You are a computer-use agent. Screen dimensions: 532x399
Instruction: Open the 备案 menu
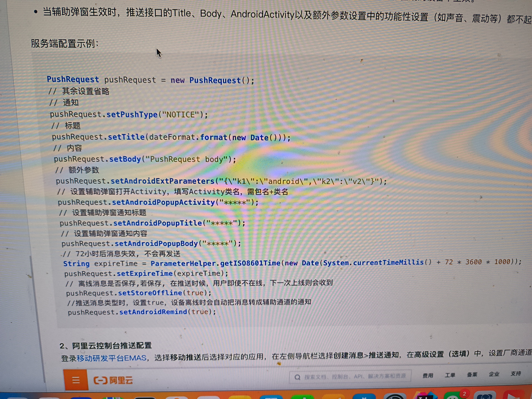click(472, 375)
